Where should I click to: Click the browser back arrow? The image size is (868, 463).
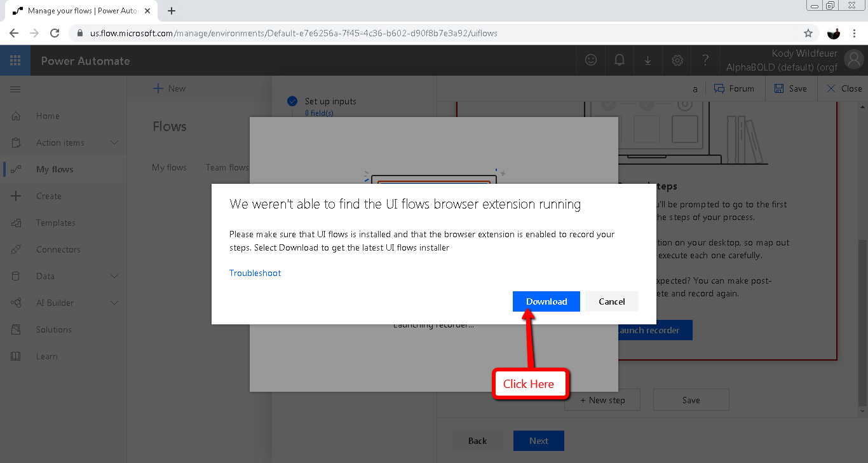point(14,33)
